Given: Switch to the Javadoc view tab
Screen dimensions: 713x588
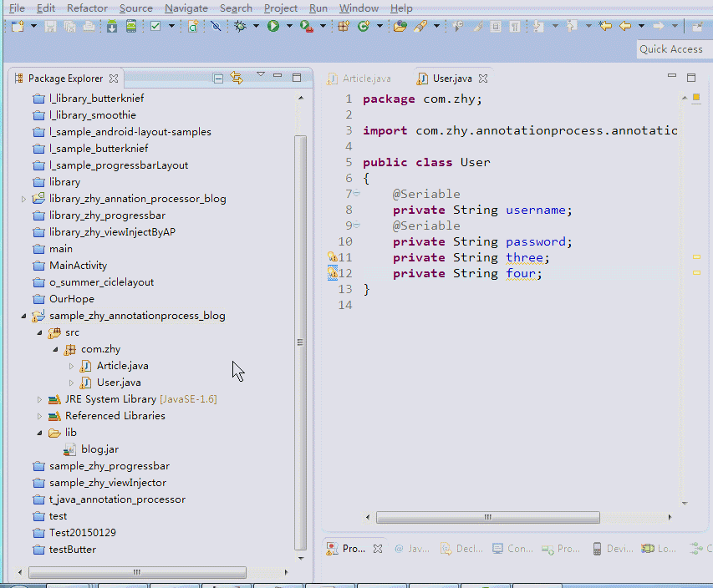Looking at the screenshot, I should pos(412,549).
